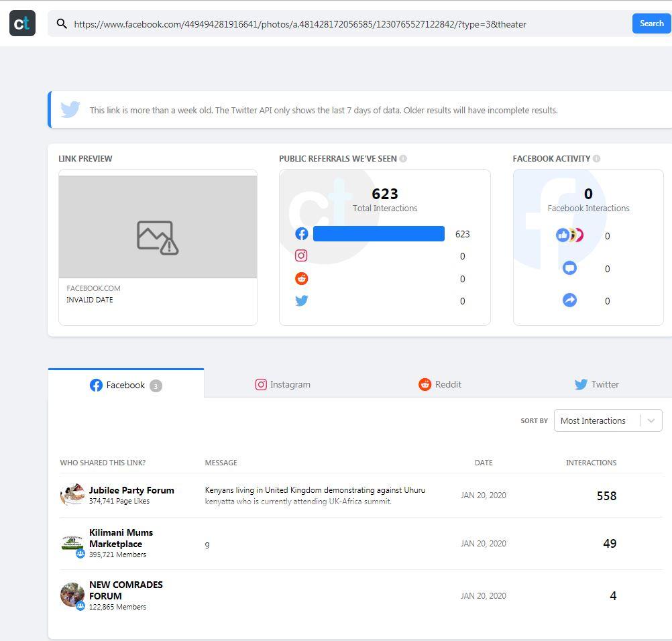The width and height of the screenshot is (672, 641).
Task: Click the broken image icon in Link Preview
Action: [158, 237]
